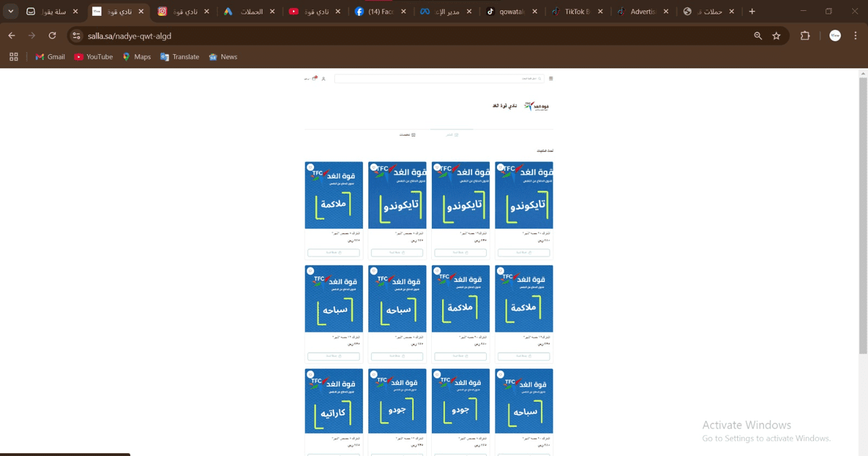Open the apps grid in bookmarks bar
The width and height of the screenshot is (868, 456).
coord(13,56)
